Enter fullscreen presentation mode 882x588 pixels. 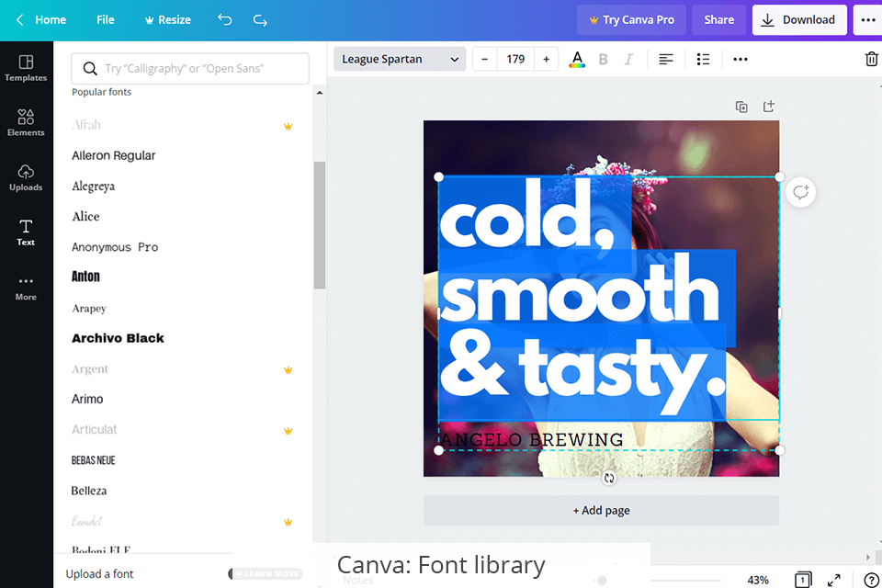click(x=834, y=580)
